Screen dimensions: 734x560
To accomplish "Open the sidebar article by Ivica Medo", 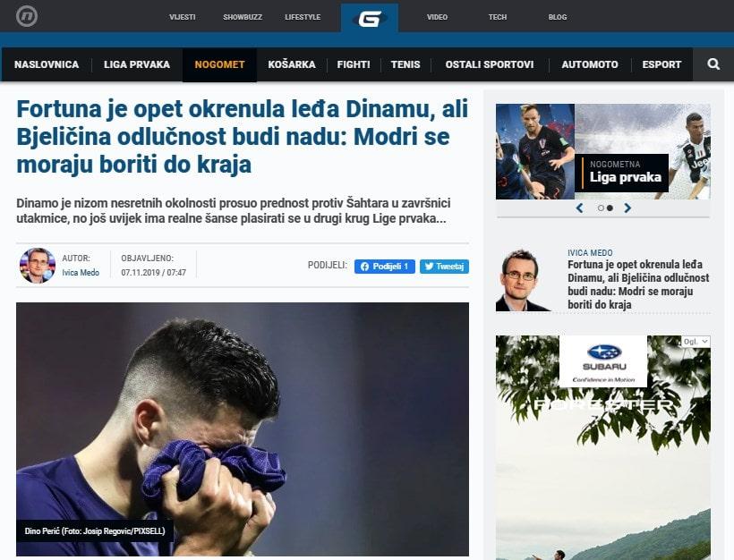I will point(638,284).
